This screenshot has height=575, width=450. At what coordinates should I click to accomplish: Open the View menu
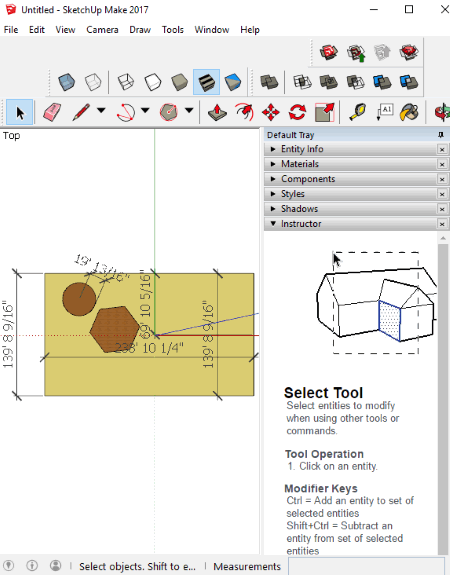pyautogui.click(x=65, y=30)
